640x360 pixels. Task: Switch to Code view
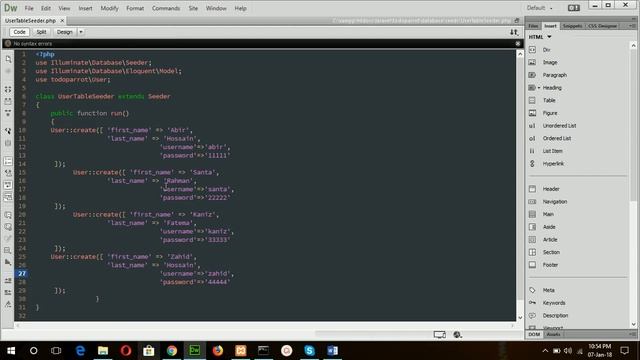click(19, 32)
